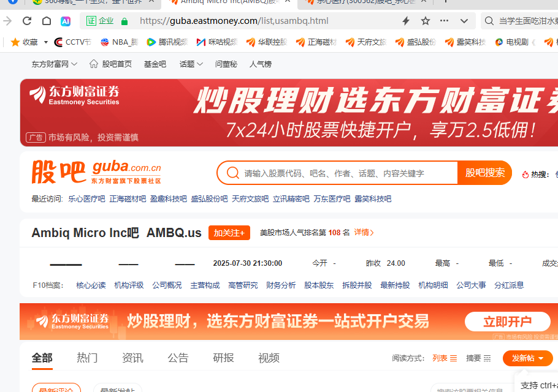
Task: Go to 股吧首页 home link
Action: tap(110, 64)
